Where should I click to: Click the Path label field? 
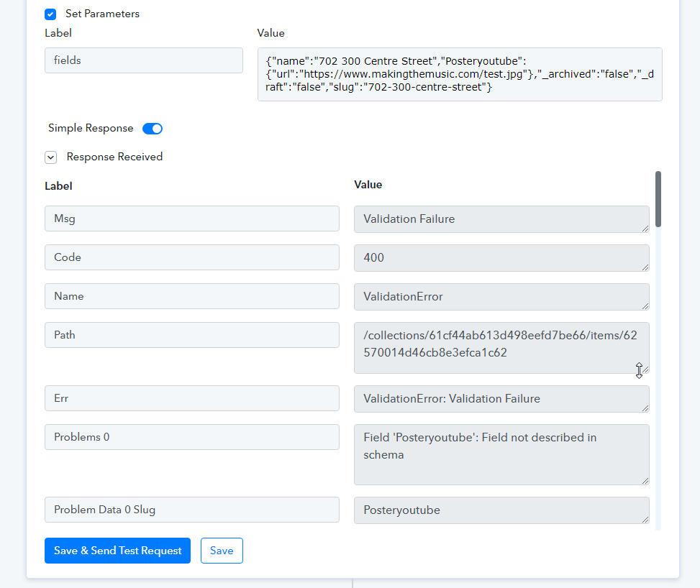(192, 335)
